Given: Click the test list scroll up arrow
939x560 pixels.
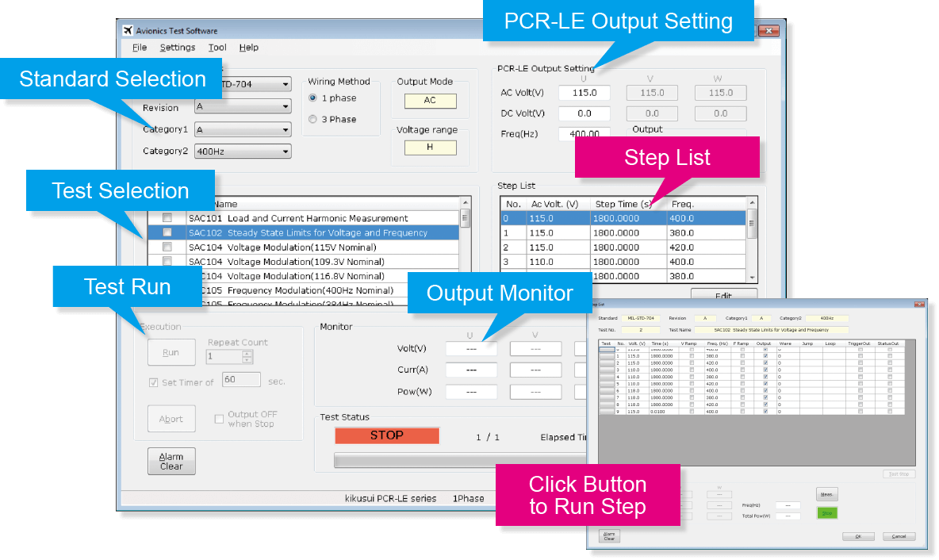Looking at the screenshot, I should (466, 204).
